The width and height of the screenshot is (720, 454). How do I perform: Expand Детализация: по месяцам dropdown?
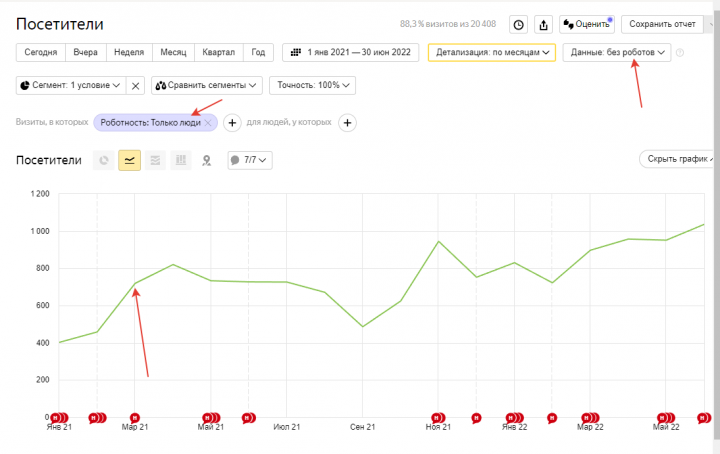pyautogui.click(x=492, y=52)
